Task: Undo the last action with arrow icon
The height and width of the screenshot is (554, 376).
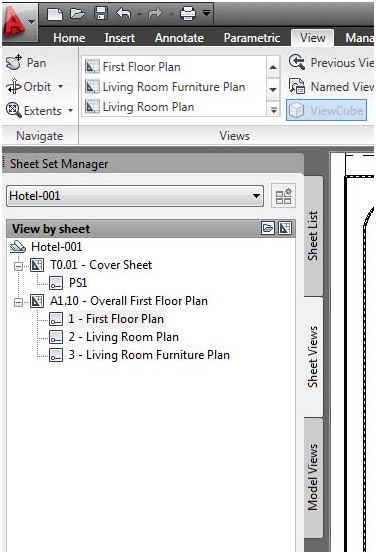Action: coord(124,14)
